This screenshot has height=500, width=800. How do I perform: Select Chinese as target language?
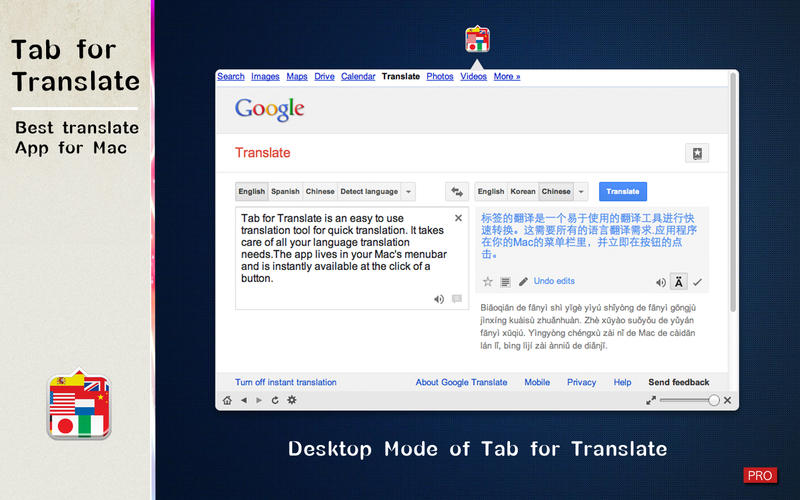(x=556, y=191)
